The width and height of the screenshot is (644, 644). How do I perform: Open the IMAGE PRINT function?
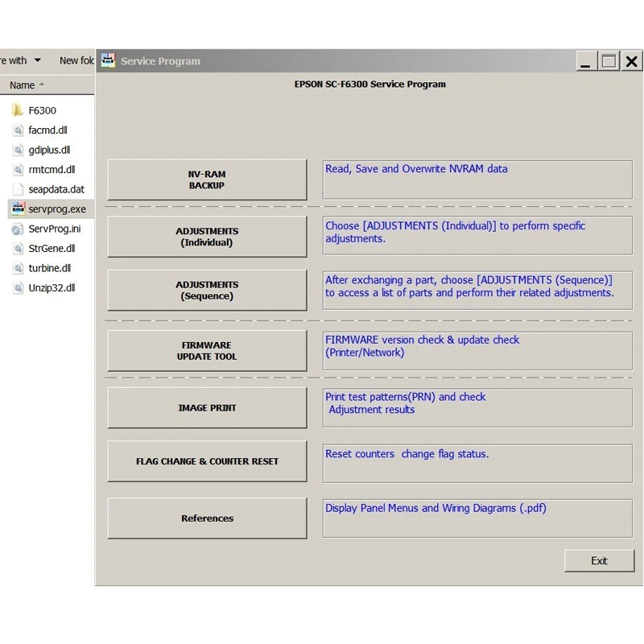207,408
